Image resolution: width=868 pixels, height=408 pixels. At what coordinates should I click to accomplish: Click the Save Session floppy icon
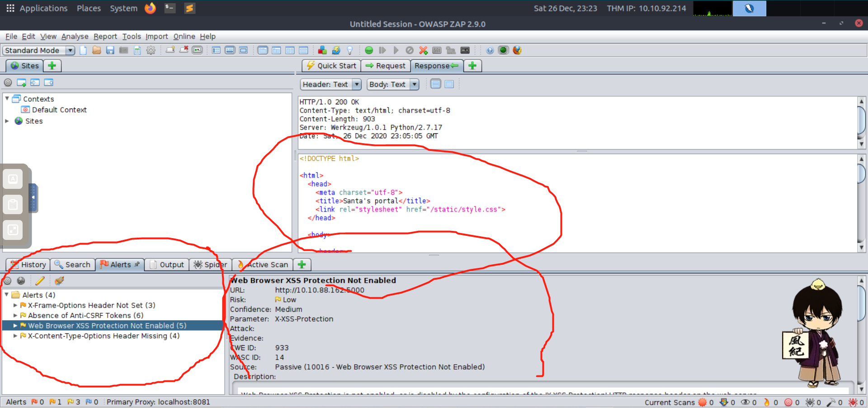110,50
